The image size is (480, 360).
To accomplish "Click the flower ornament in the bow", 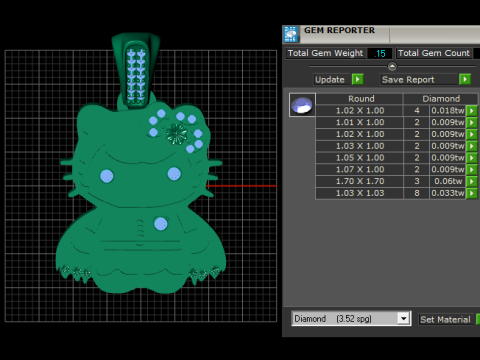I will (176, 134).
